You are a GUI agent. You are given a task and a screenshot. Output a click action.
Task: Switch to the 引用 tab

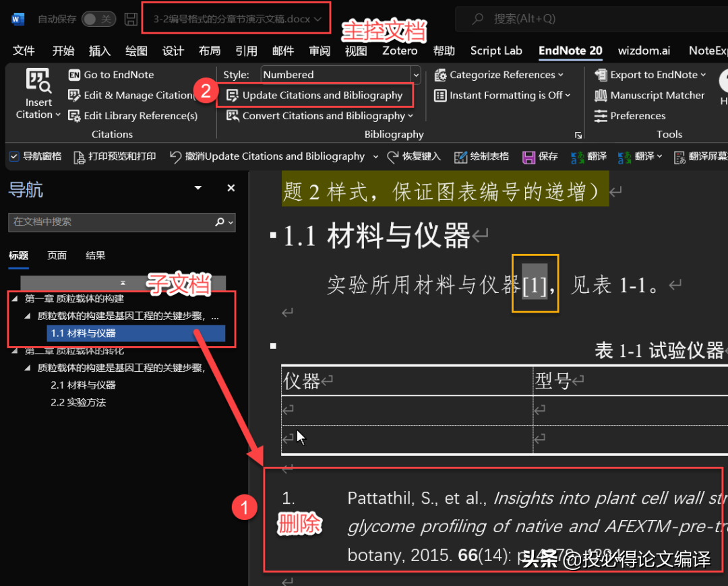pos(246,51)
